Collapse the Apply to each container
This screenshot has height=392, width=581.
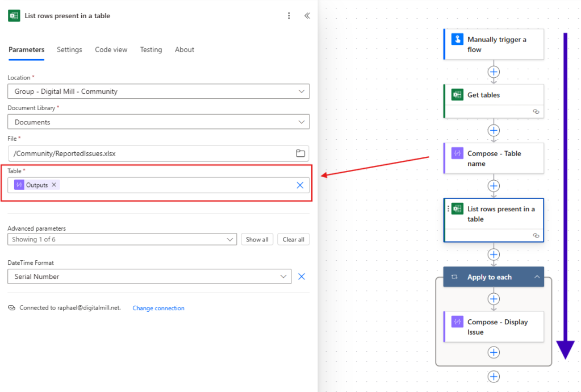538,277
